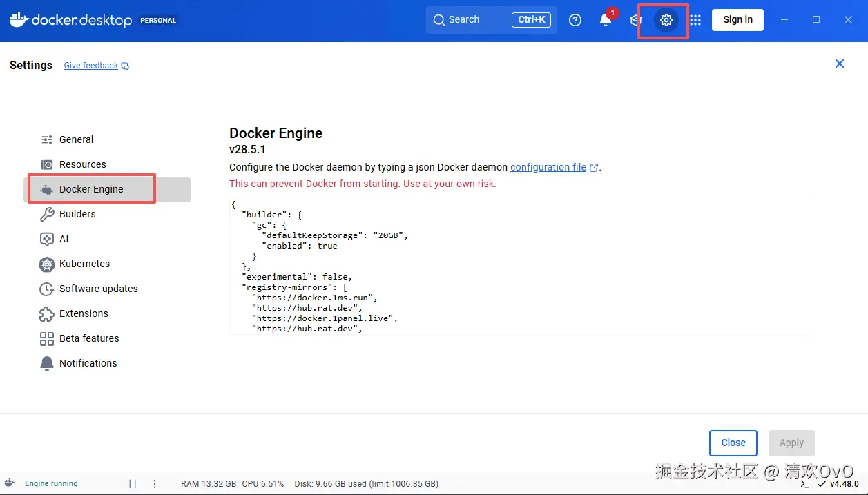Open Extensions settings section
This screenshot has height=495, width=868.
(x=84, y=313)
